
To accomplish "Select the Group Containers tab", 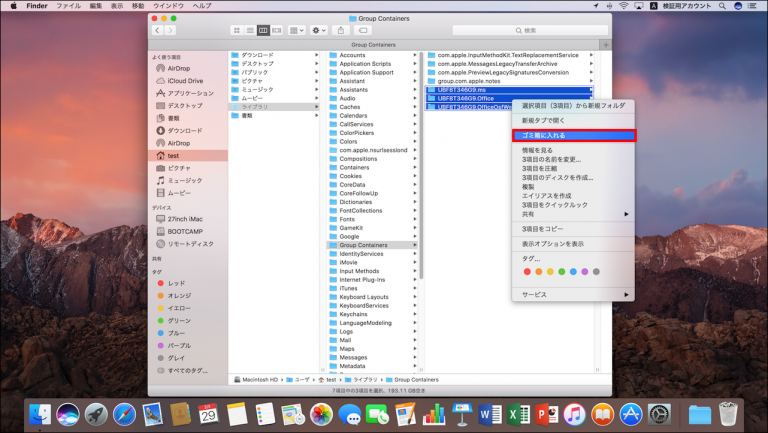I will click(x=374, y=45).
